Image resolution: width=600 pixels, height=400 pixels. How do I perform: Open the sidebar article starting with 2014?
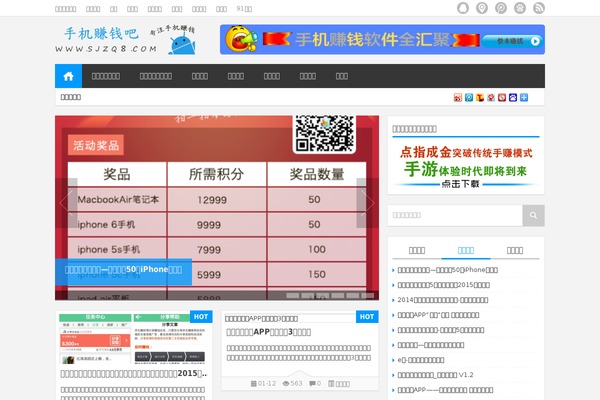pyautogui.click(x=443, y=300)
